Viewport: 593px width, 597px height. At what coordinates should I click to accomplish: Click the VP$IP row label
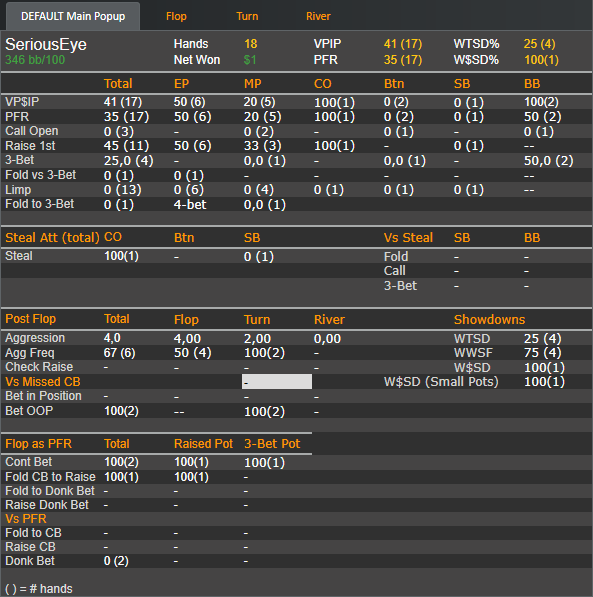[22, 102]
